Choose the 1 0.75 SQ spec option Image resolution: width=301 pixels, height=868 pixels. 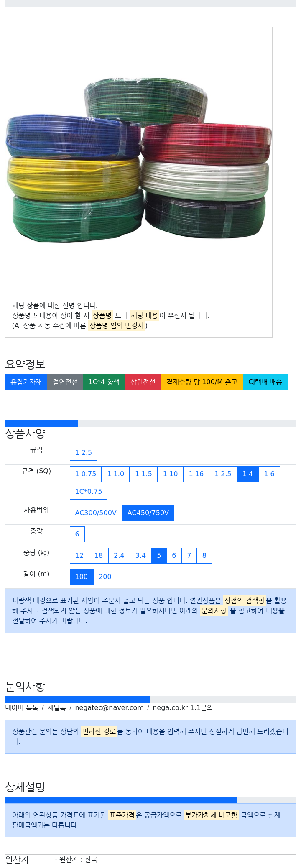point(86,474)
